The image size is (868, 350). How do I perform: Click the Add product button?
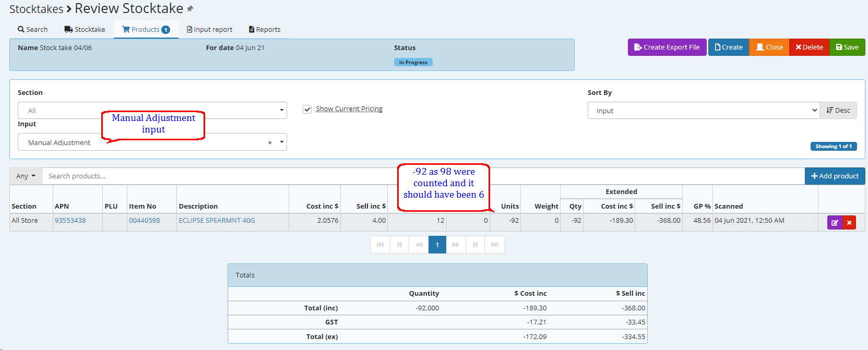point(835,176)
